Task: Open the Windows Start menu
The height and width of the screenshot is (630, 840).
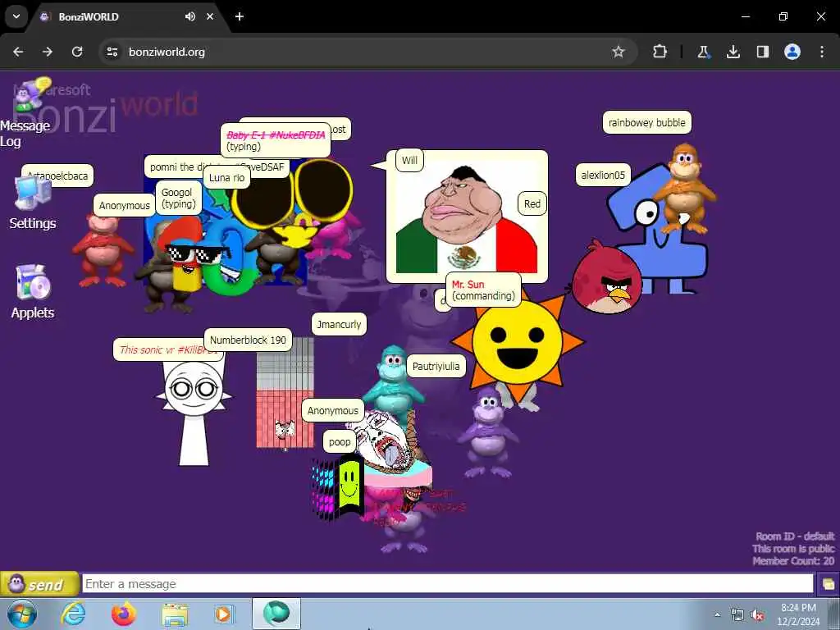Action: point(21,614)
